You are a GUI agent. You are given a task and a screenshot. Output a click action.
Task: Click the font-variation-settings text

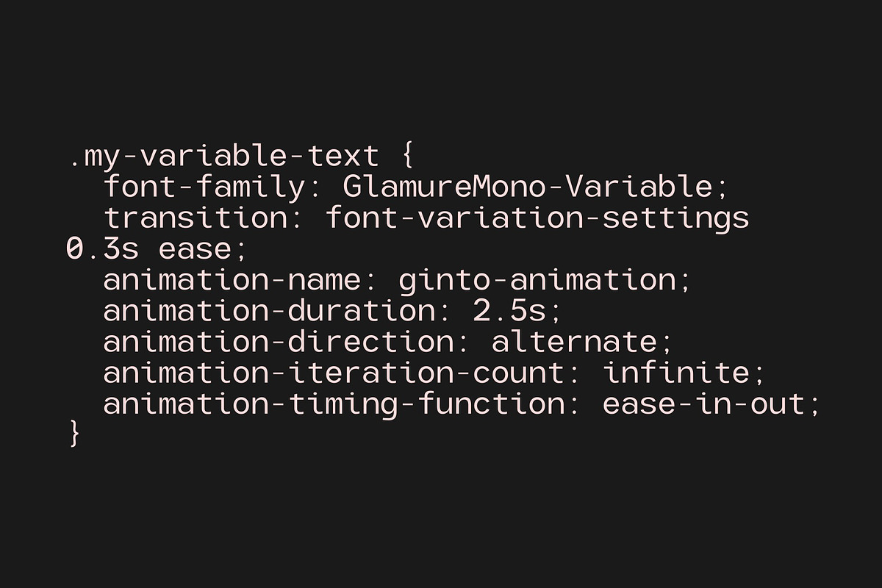tap(537, 218)
